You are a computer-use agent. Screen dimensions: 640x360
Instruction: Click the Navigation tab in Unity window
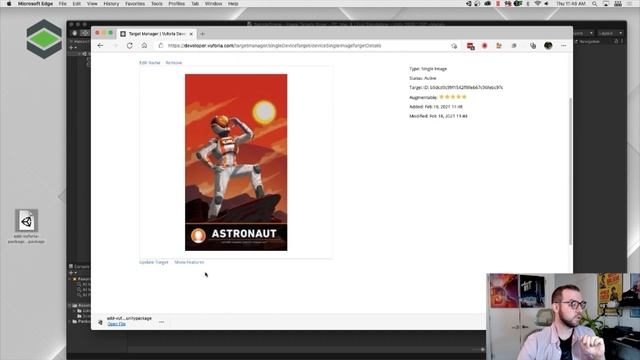(588, 41)
